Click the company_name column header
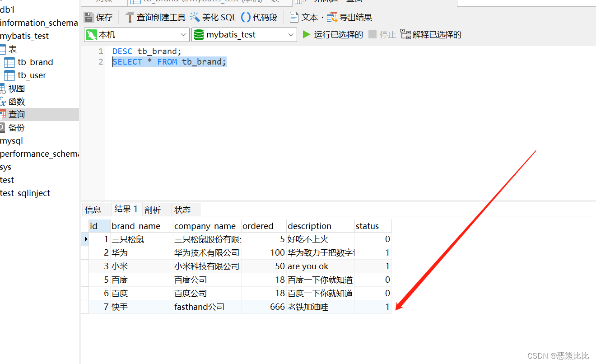The width and height of the screenshot is (596, 364). [207, 226]
